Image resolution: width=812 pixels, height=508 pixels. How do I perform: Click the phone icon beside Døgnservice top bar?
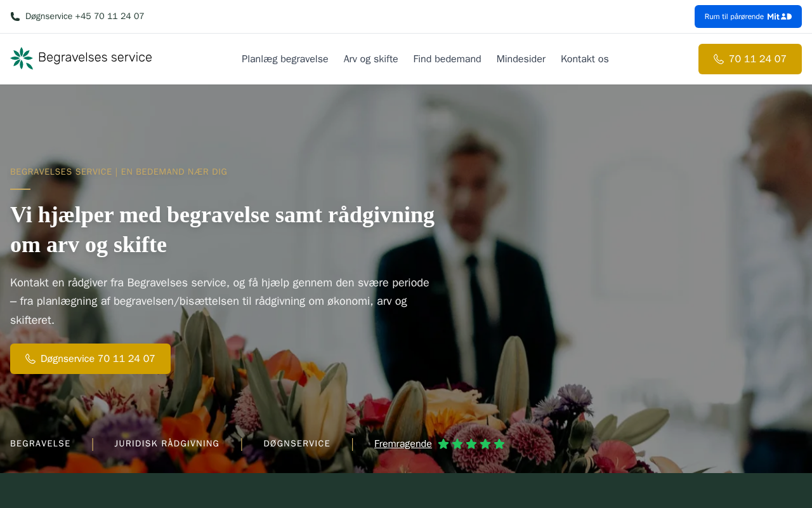[x=15, y=17]
